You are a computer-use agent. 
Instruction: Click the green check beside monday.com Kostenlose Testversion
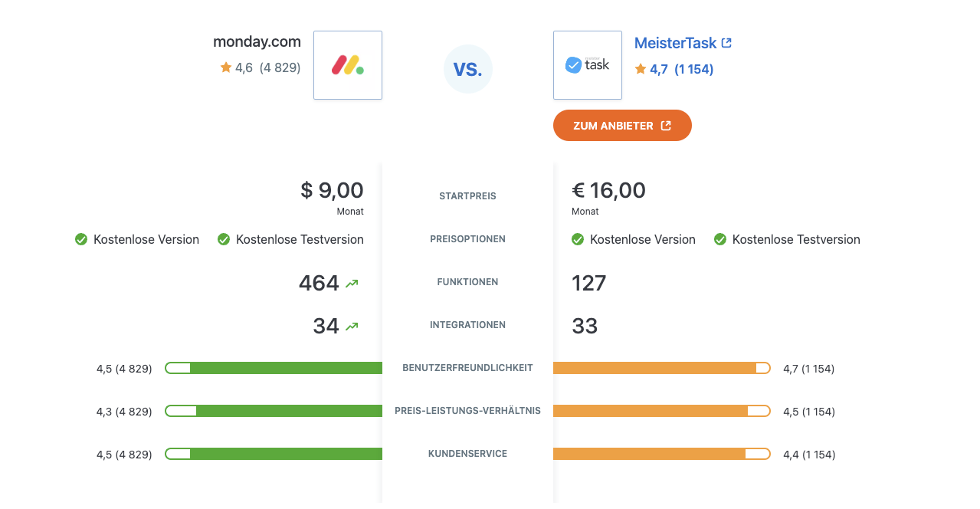pos(224,239)
